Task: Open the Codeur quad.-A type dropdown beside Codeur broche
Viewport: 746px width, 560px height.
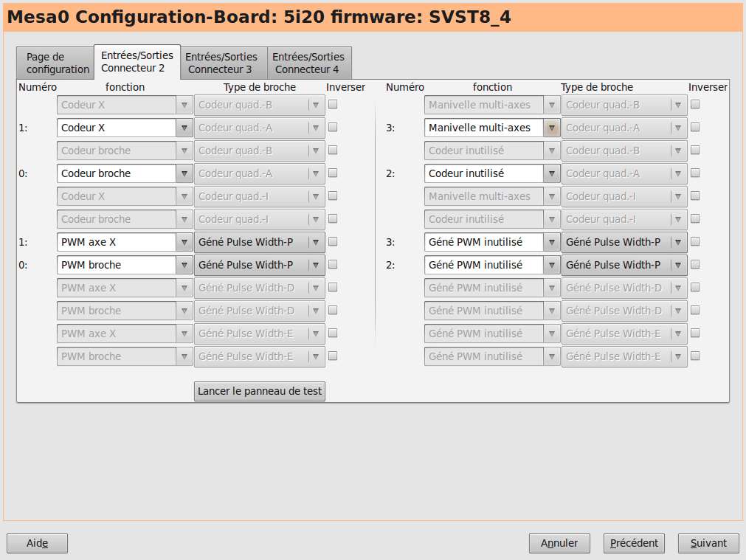Action: tap(260, 173)
